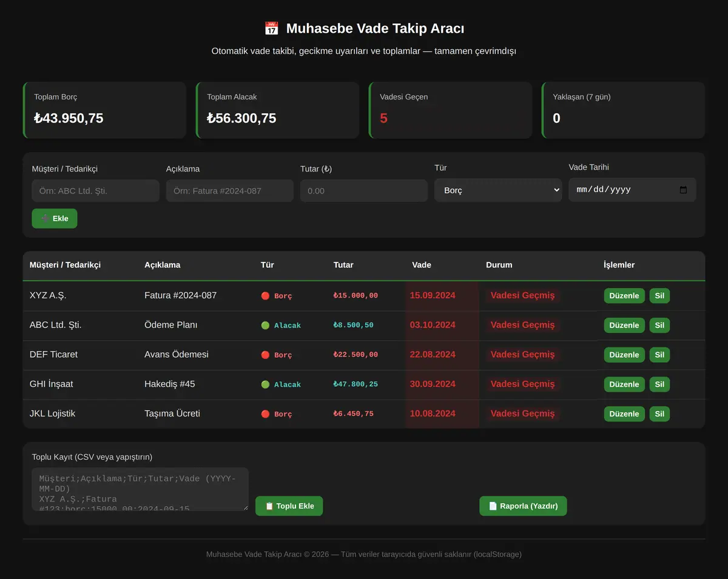
Task: Click the Vade Tarihi date field
Action: (632, 190)
